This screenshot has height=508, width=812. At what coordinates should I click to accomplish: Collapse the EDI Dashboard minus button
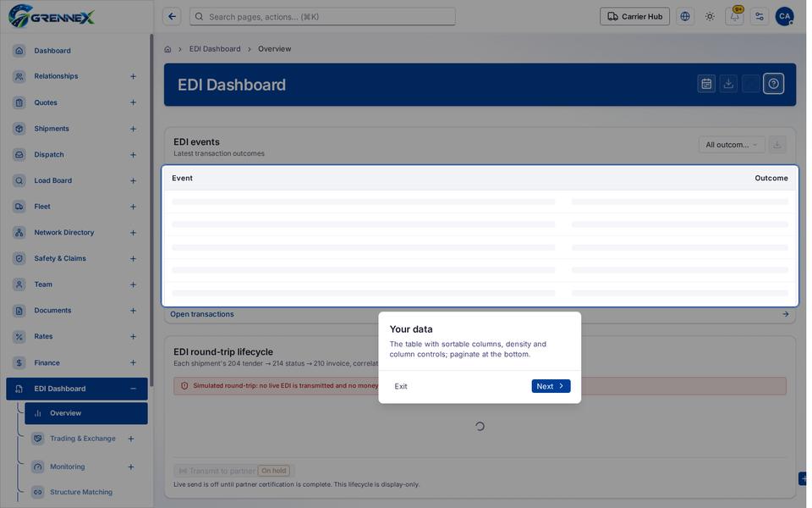133,389
